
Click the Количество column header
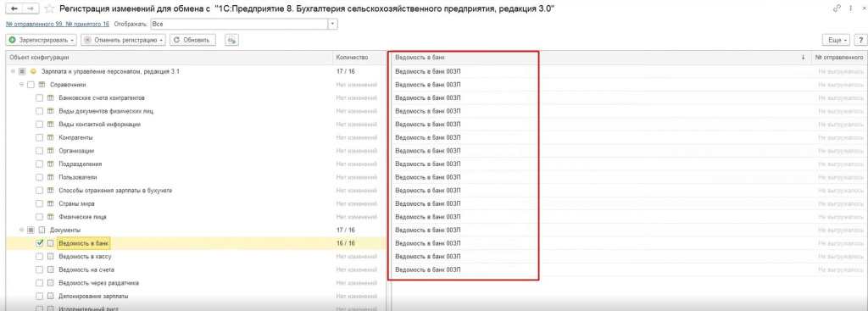[x=359, y=58]
